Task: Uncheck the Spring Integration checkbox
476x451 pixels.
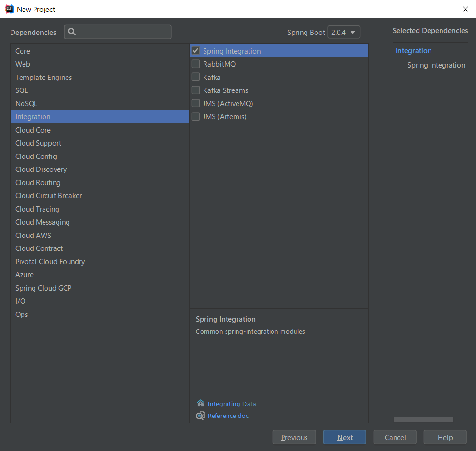Action: click(196, 51)
